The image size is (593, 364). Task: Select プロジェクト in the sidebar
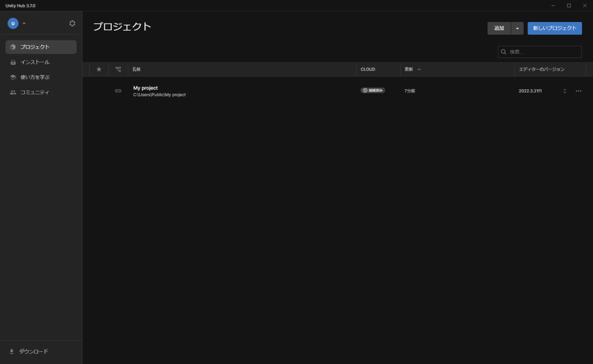point(41,47)
